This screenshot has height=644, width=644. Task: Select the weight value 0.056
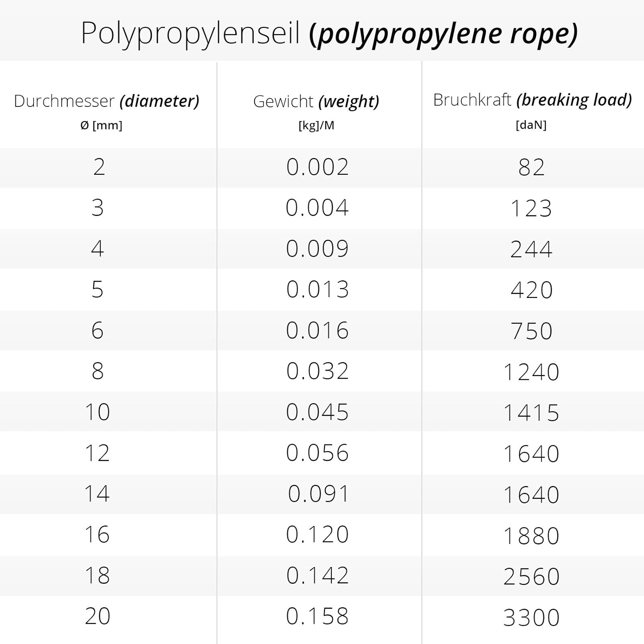coord(317,453)
